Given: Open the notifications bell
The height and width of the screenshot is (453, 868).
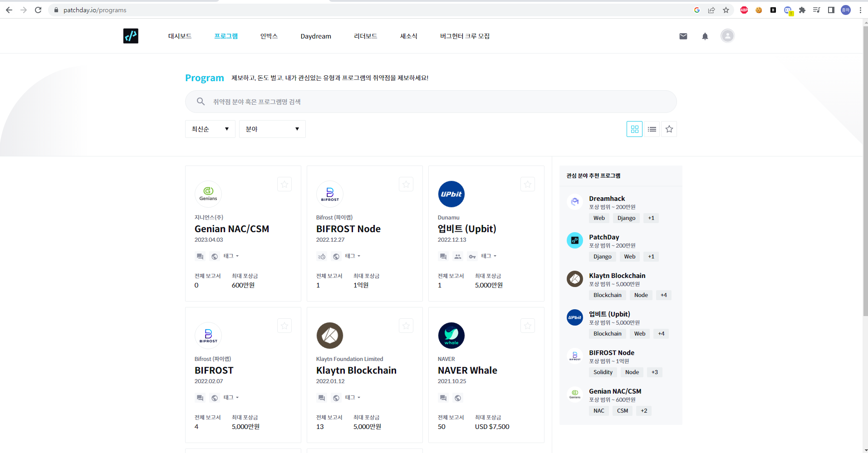Looking at the screenshot, I should pyautogui.click(x=705, y=36).
